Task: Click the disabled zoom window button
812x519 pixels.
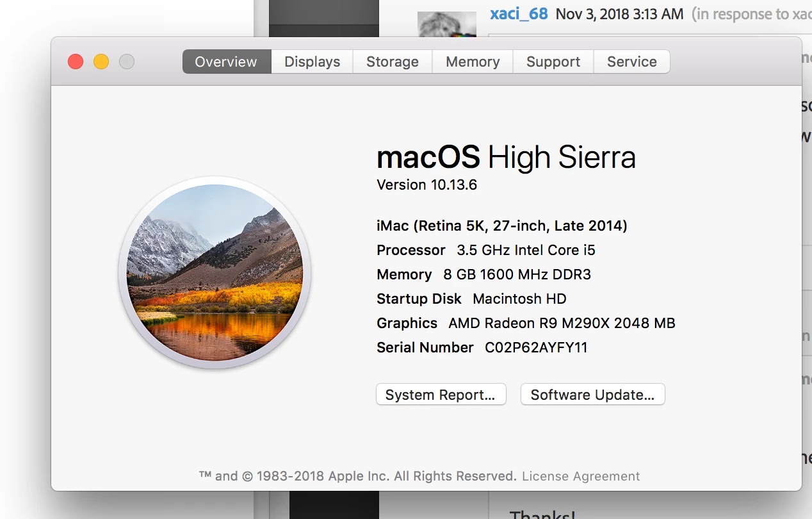Action: (x=127, y=62)
